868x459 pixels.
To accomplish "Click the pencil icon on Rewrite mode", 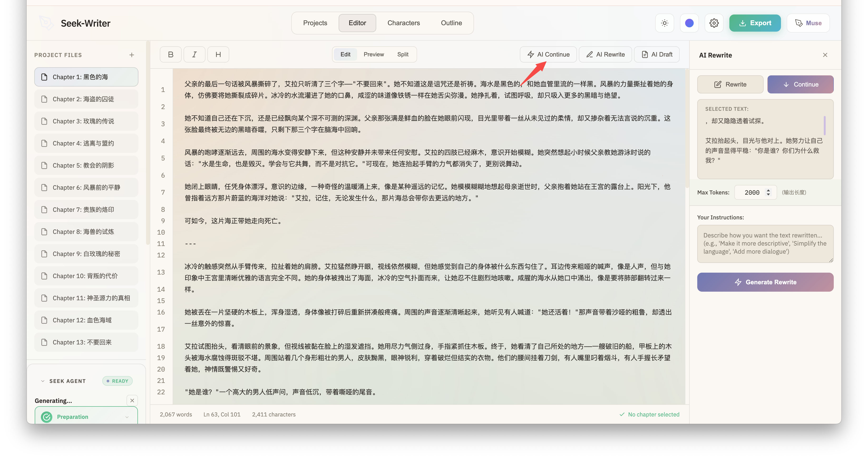I will pos(718,84).
